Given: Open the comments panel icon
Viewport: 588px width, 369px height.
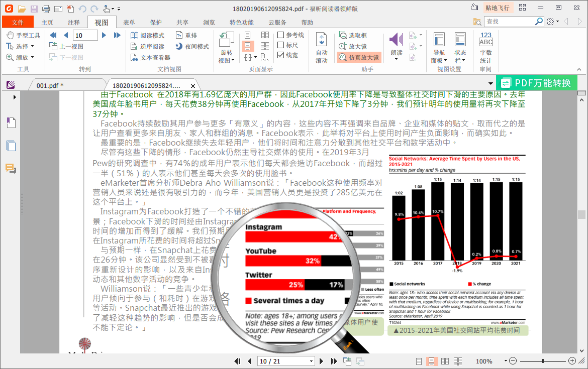Looking at the screenshot, I should pyautogui.click(x=11, y=169).
